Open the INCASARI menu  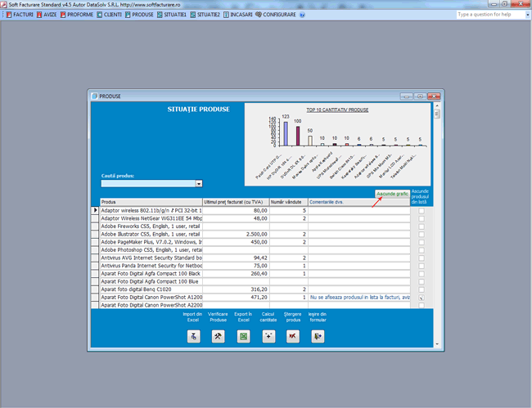238,15
